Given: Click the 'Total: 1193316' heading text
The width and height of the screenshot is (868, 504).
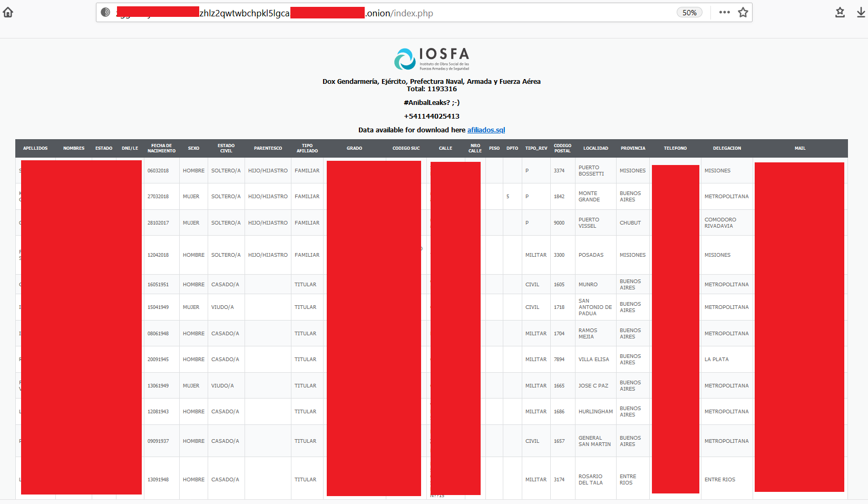Looking at the screenshot, I should click(x=432, y=89).
